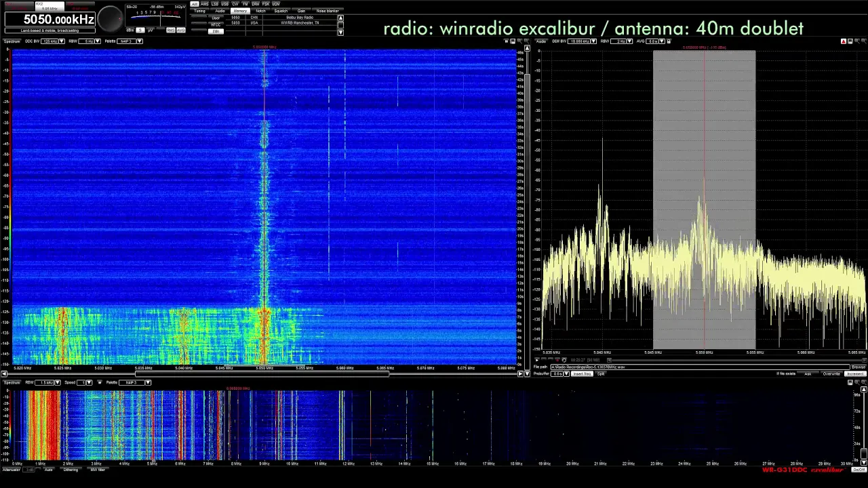Turn the main tuning knob
Viewport: 868px width, 488px height.
[x=111, y=18]
